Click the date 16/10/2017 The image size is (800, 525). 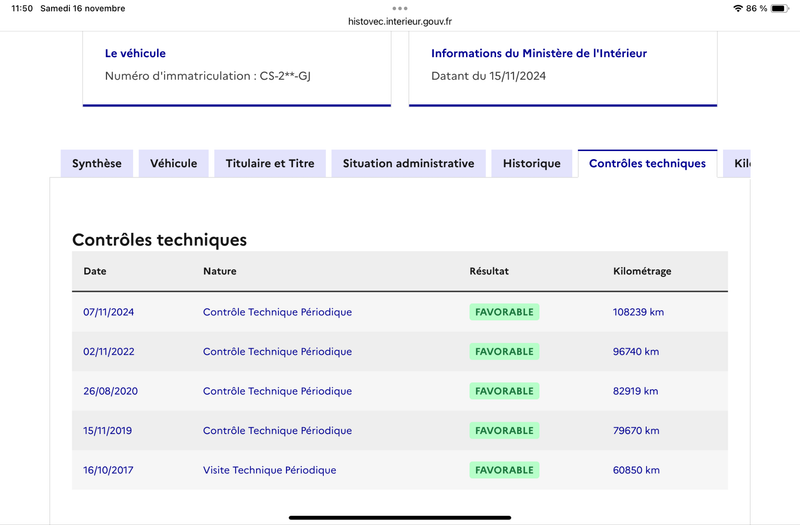[108, 470]
